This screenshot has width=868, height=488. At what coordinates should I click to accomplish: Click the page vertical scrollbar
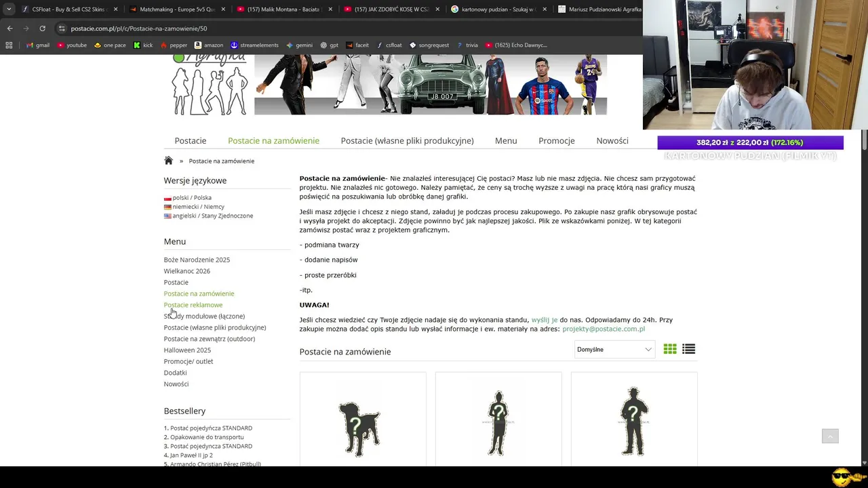click(864, 260)
